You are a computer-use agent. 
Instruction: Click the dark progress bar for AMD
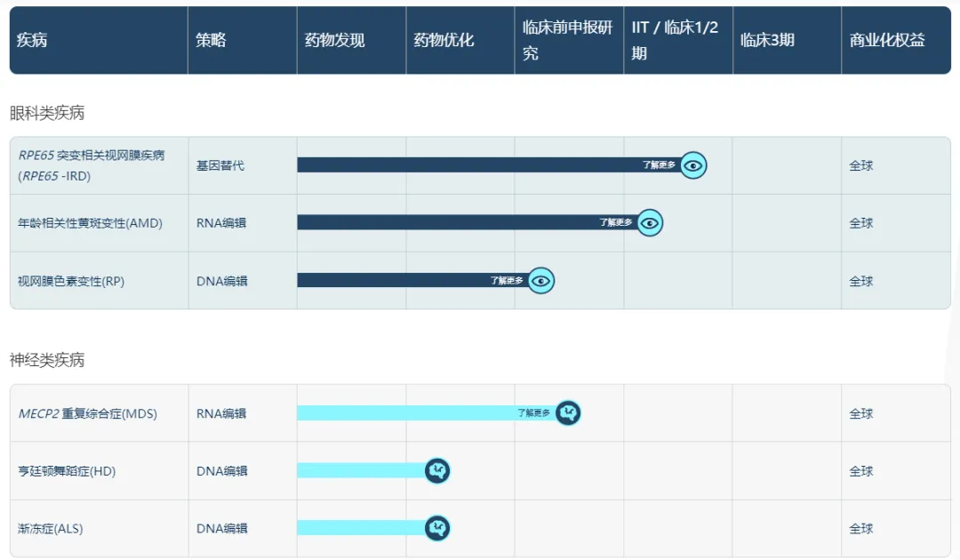(444, 223)
